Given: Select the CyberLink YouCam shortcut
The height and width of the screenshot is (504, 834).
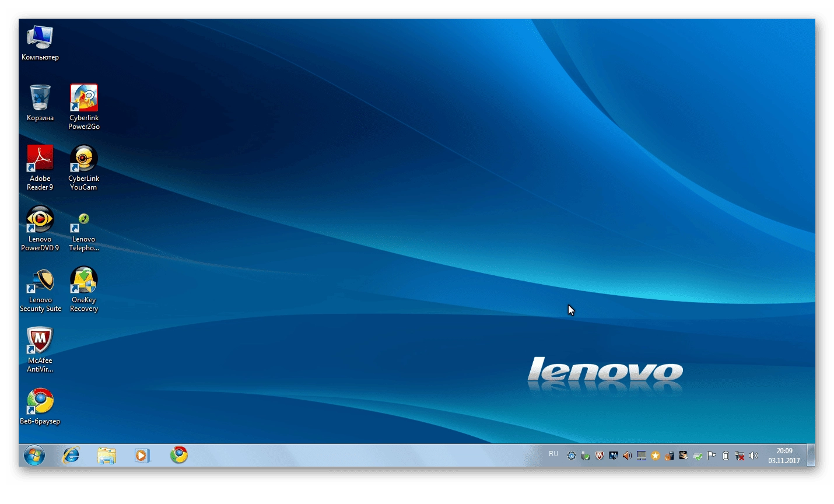Looking at the screenshot, I should coord(84,167).
